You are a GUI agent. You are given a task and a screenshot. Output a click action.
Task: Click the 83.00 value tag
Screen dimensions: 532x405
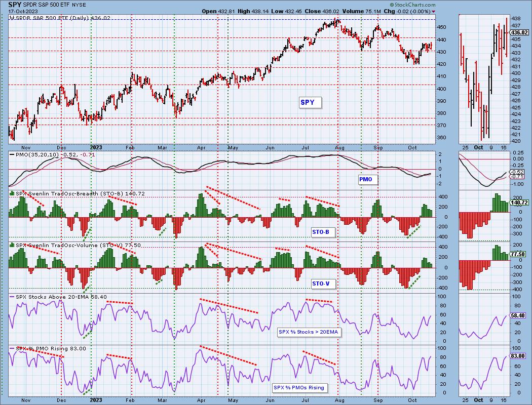click(517, 356)
